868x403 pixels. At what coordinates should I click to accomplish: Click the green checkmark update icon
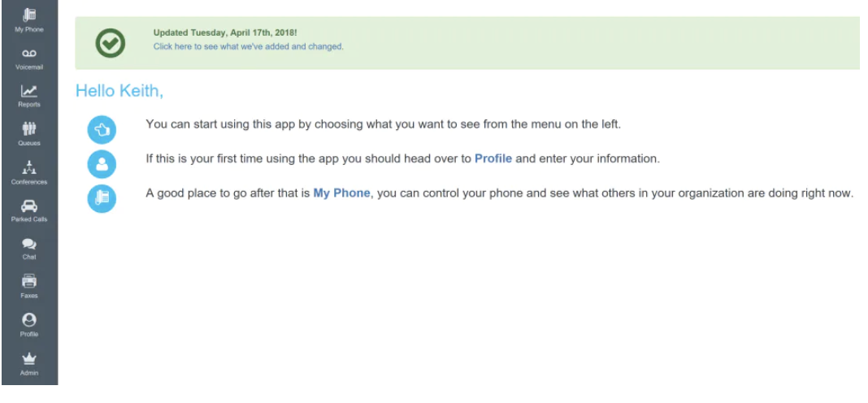[110, 43]
